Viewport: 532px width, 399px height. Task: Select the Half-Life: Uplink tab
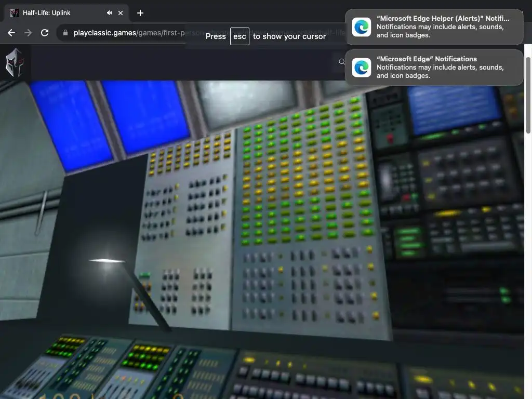point(66,13)
